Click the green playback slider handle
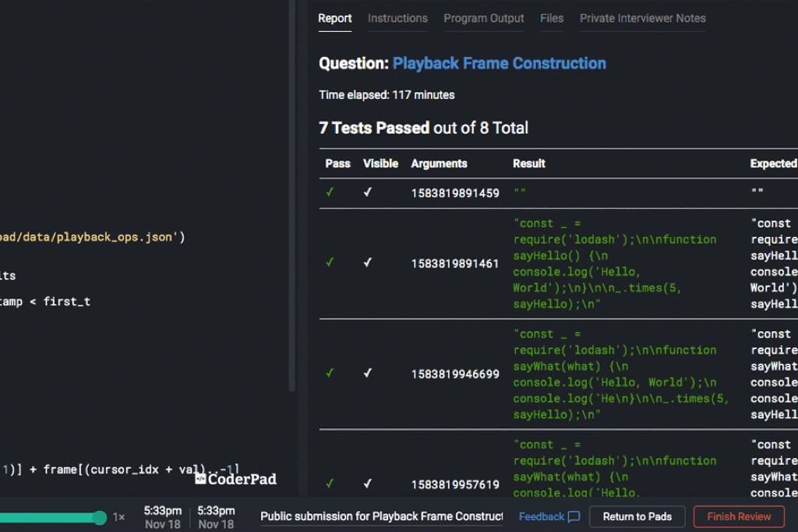This screenshot has width=798, height=532. 100,517
